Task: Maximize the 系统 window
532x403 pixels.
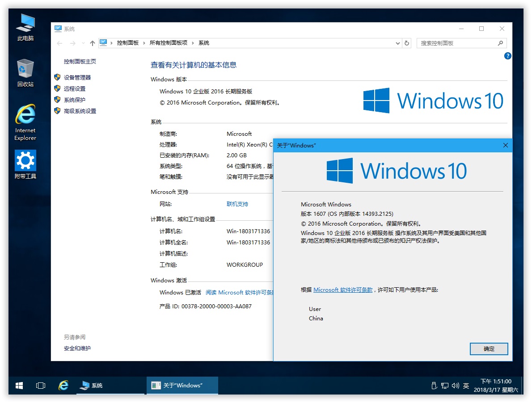Action: point(481,29)
